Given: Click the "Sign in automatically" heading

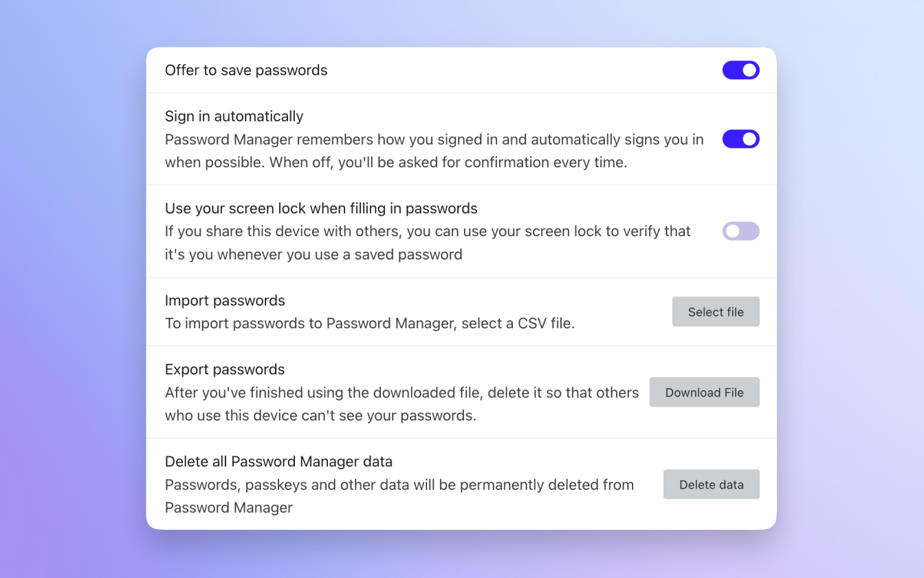Looking at the screenshot, I should click(x=234, y=116).
